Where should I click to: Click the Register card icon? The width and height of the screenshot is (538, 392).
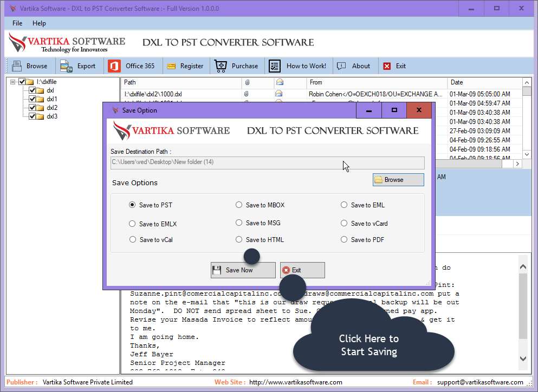[x=171, y=66]
